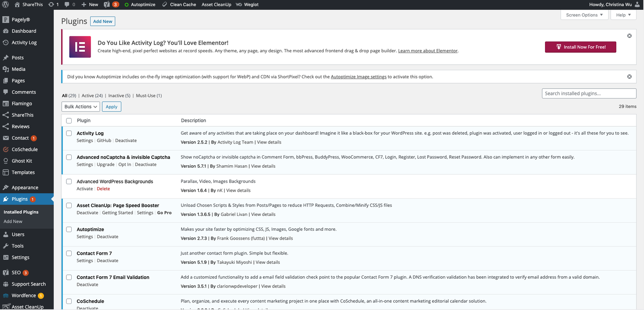
Task: Select the Contact Form 7 checkbox
Action: click(69, 253)
